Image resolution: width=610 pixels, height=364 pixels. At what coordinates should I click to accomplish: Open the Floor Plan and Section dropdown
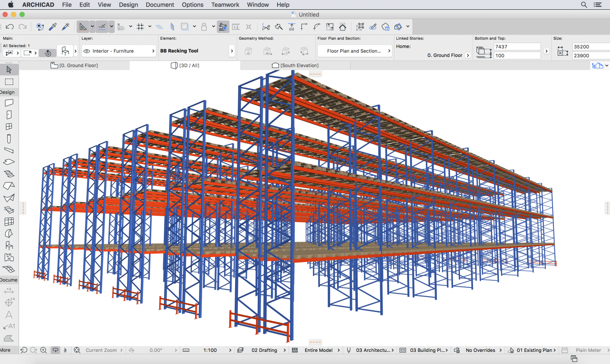354,51
